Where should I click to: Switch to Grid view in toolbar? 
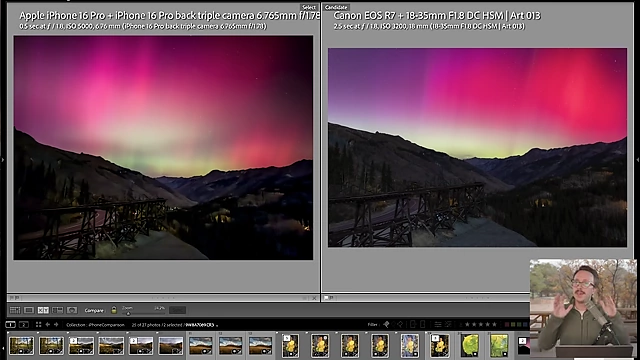15,310
